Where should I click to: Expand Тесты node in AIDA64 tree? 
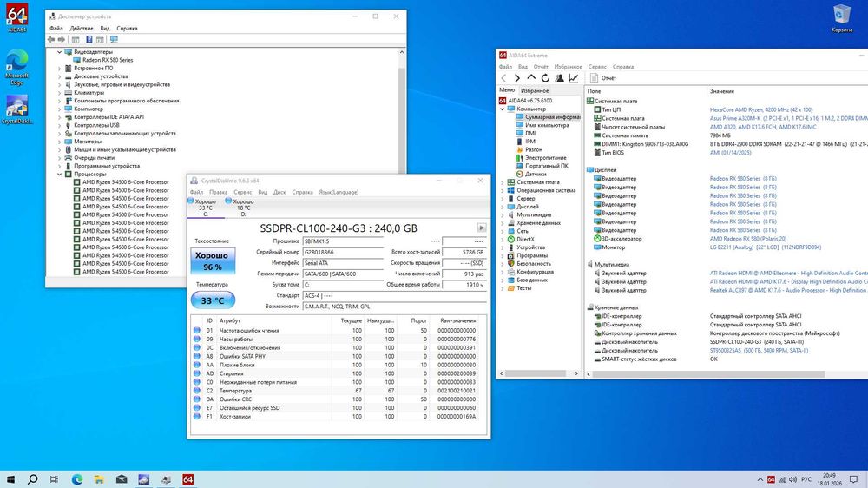coord(503,288)
